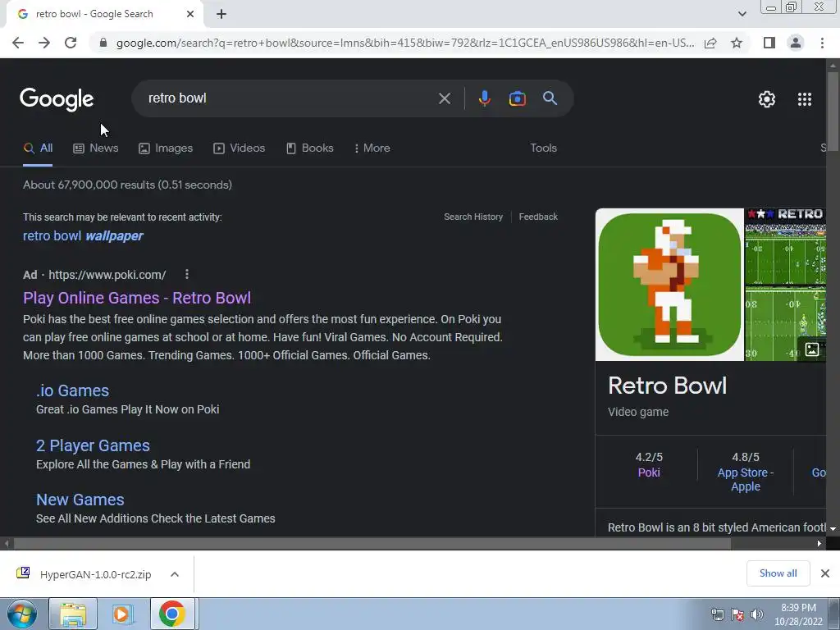Open Windows Media Player from taskbar
840x630 pixels.
coord(122,614)
